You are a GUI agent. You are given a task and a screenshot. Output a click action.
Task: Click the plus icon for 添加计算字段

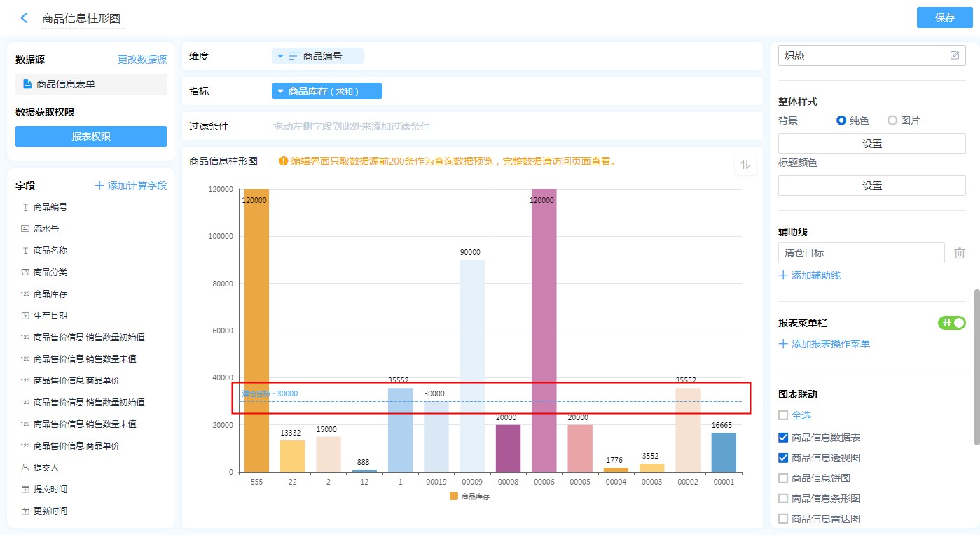(99, 186)
